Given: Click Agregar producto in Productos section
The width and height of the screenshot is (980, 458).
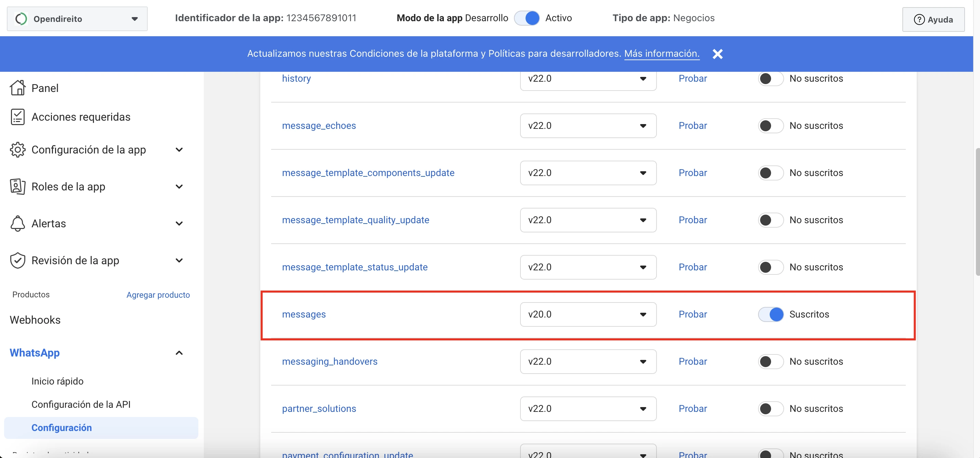Looking at the screenshot, I should 158,295.
